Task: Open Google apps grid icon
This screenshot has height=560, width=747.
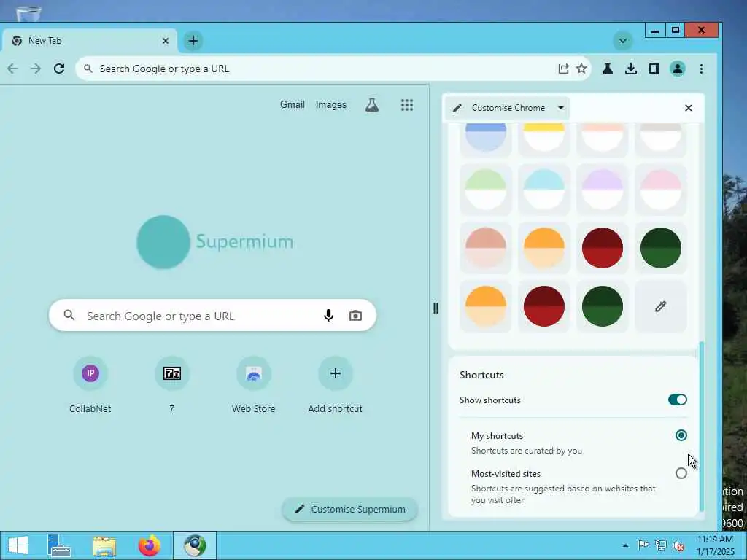Action: 407,105
